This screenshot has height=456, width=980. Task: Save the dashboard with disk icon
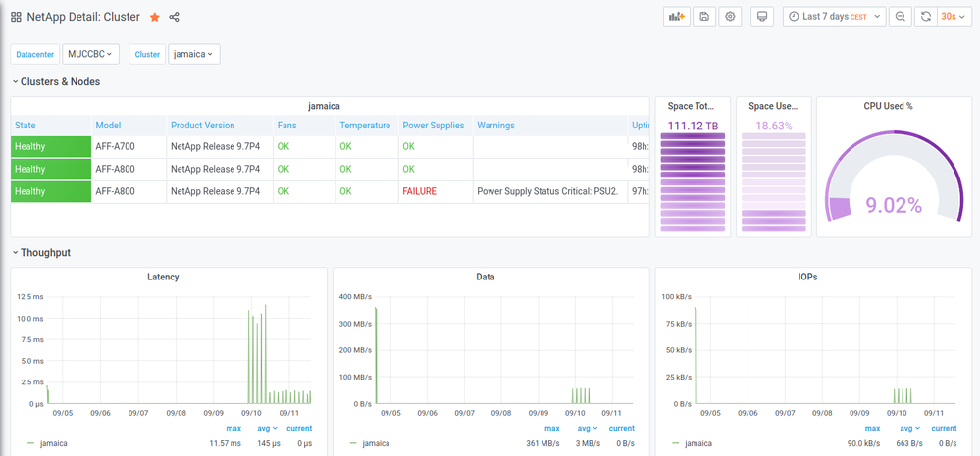pyautogui.click(x=704, y=17)
